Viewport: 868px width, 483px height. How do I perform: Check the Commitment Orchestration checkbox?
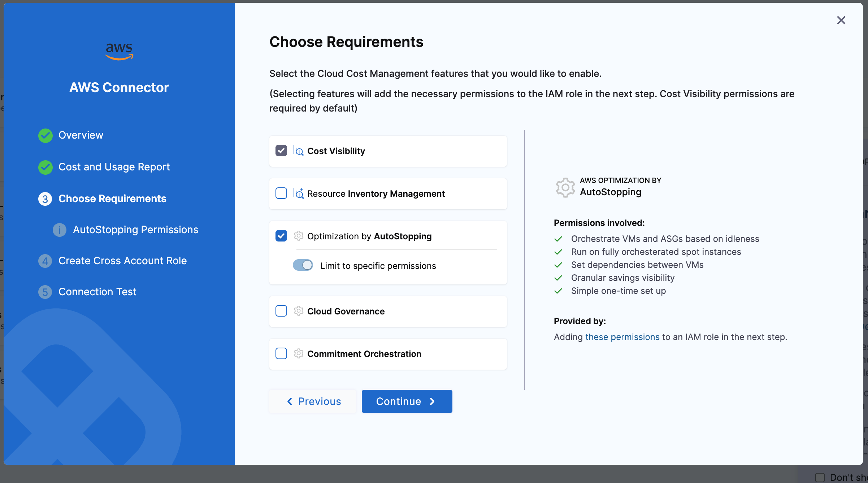281,353
